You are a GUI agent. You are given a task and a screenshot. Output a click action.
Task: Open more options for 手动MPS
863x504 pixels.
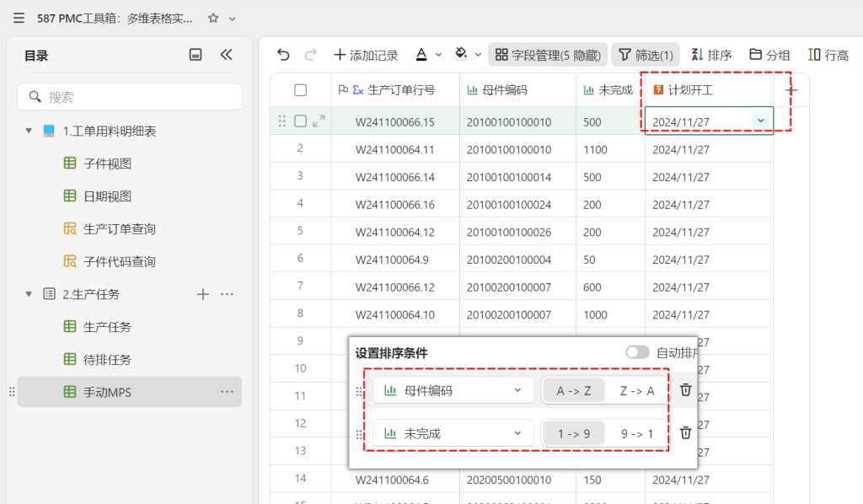227,392
